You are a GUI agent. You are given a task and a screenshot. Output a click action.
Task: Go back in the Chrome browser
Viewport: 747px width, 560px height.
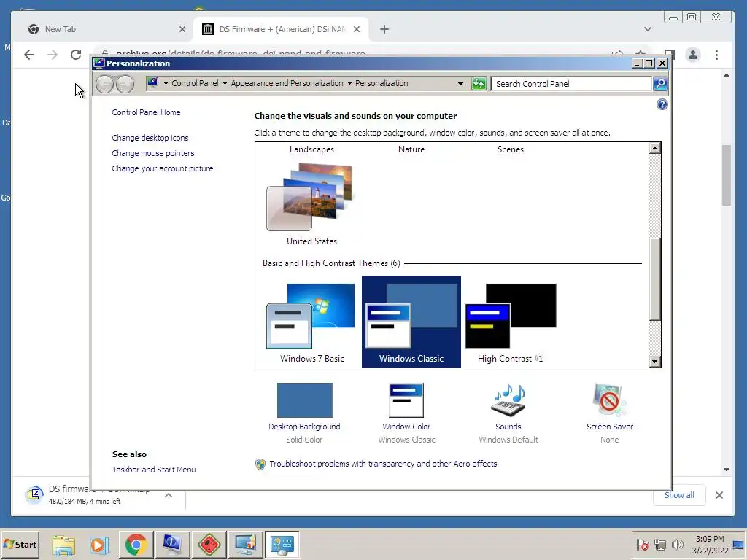click(x=29, y=55)
